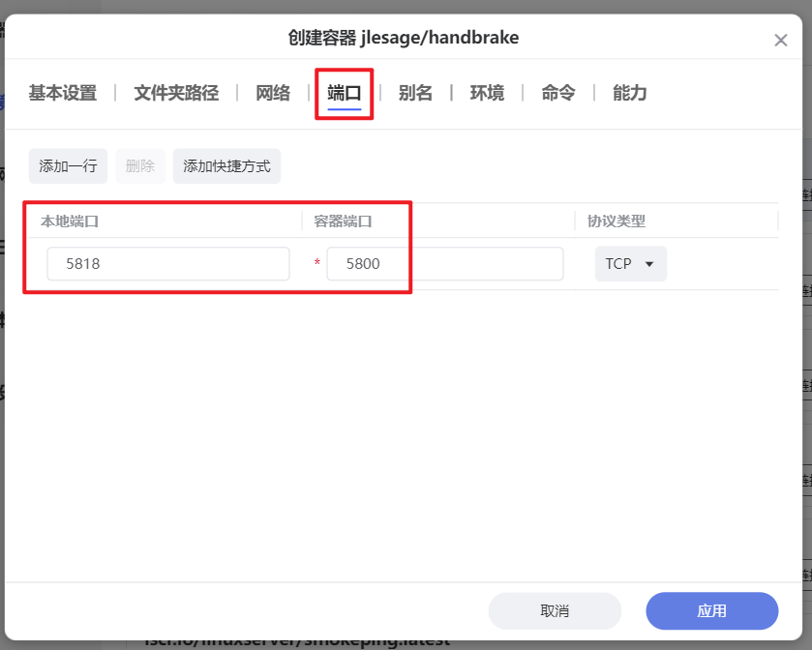Image resolution: width=812 pixels, height=650 pixels.
Task: Click the 取消 button
Action: tap(555, 610)
